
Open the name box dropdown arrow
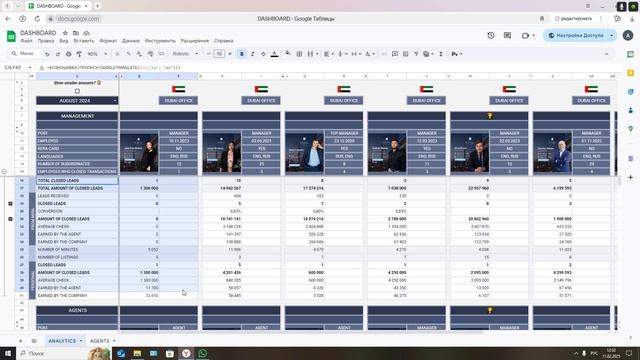[29, 67]
